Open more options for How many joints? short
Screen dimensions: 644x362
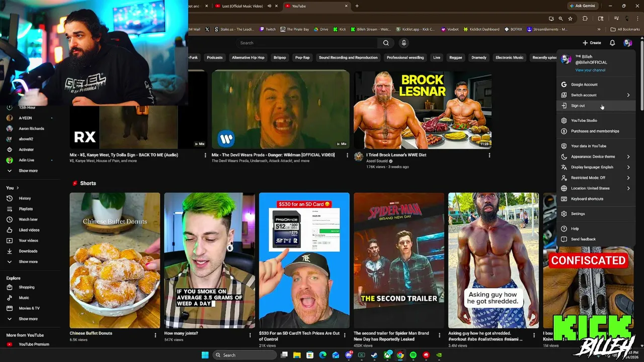tap(250, 335)
